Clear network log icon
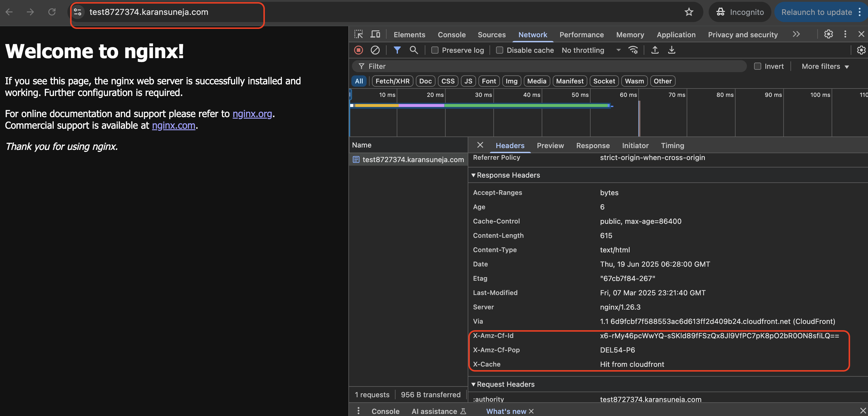The image size is (868, 416). (x=375, y=50)
